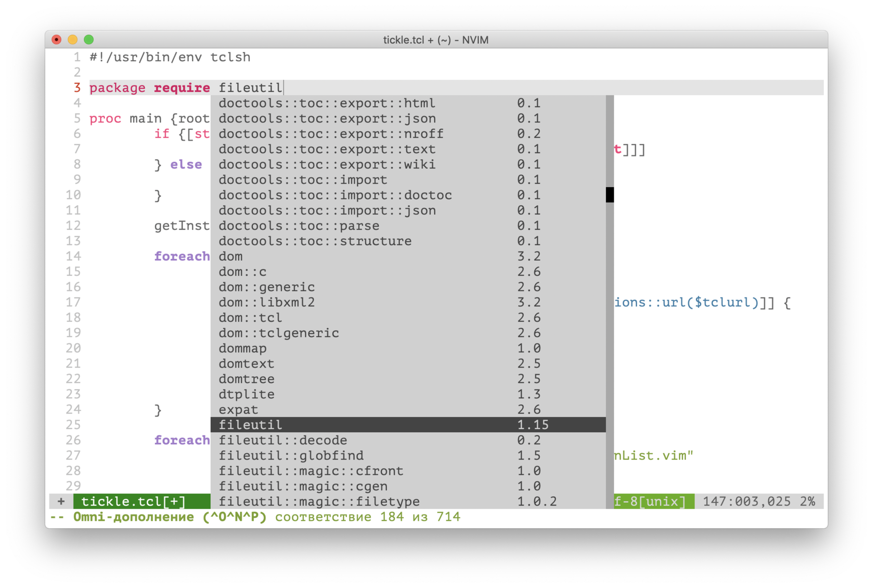Click the 'package' keyword on line 3
873x588 pixels.
(x=117, y=88)
